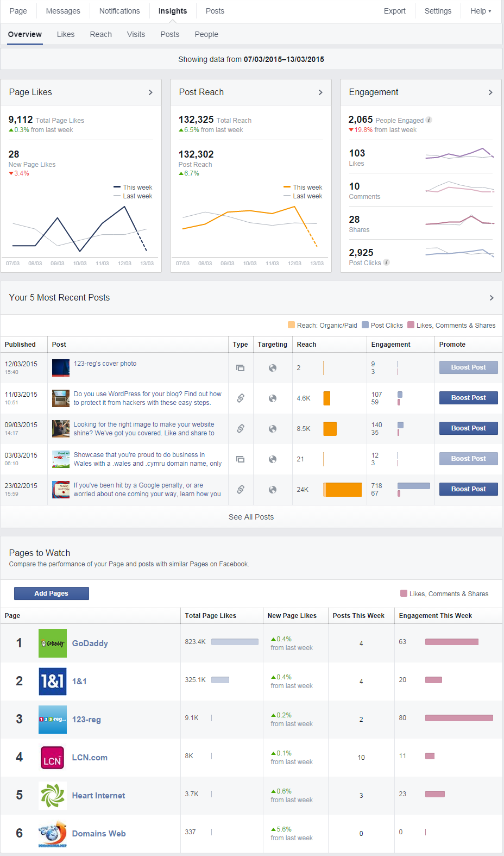
Task: Select the People insights sub-tab
Action: [x=206, y=34]
